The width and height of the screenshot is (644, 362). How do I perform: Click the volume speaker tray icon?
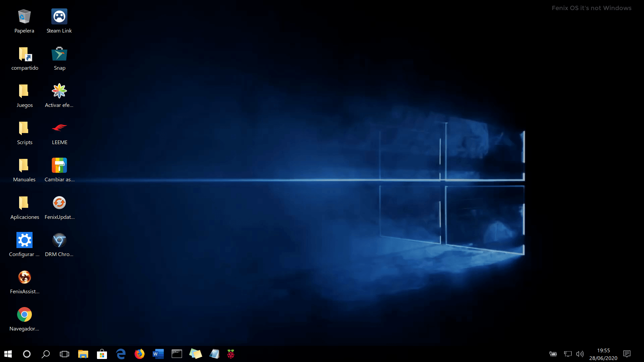580,354
